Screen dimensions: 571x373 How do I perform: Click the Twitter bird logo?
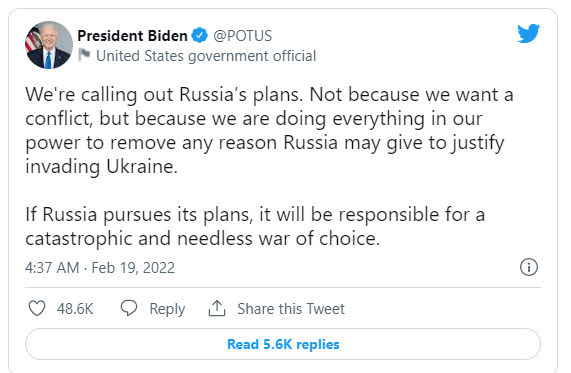(528, 34)
